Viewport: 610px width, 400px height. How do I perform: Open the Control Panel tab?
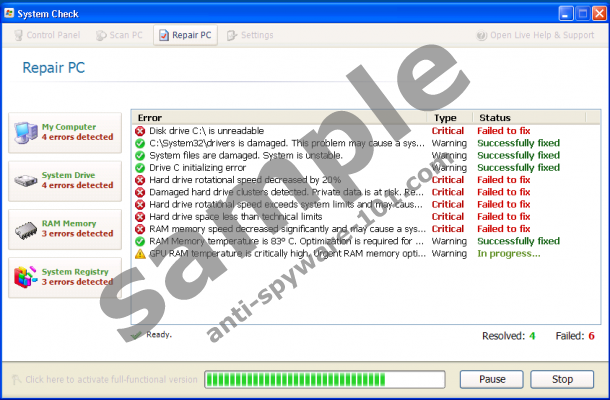coord(47,35)
